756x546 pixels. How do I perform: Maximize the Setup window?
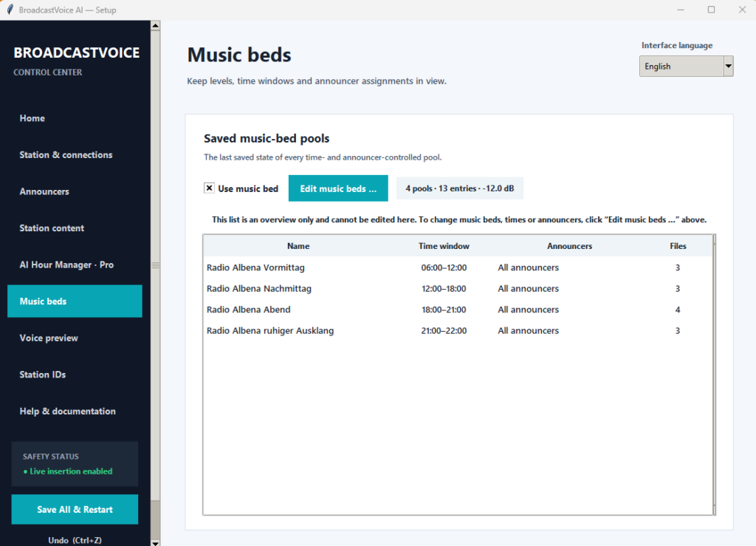point(711,10)
